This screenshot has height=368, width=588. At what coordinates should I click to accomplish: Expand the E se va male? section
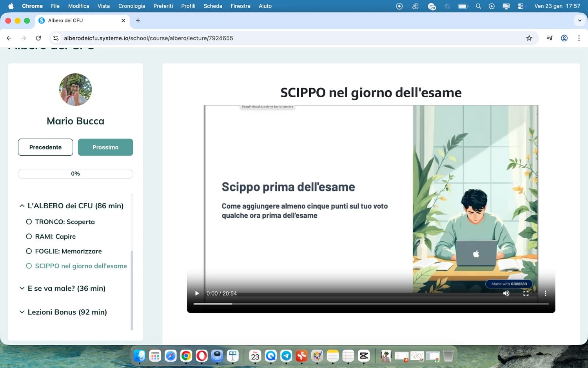coord(22,288)
